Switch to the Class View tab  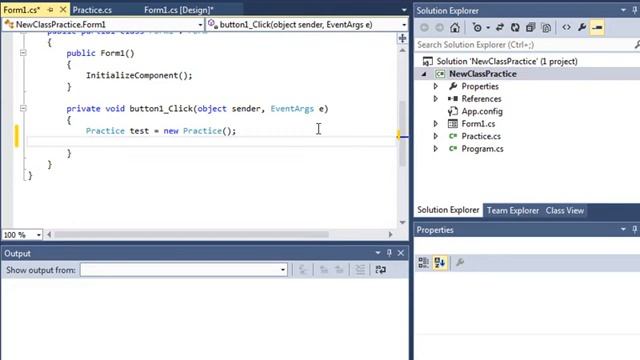pyautogui.click(x=565, y=211)
